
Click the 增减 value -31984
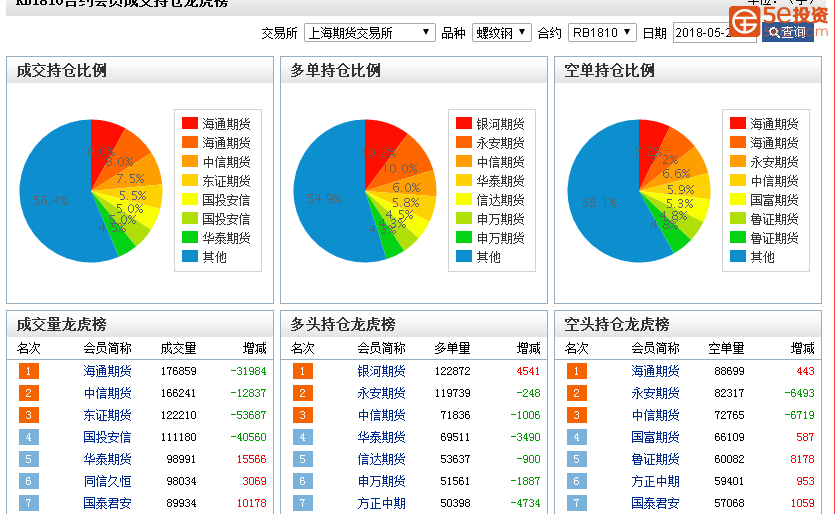pos(248,371)
